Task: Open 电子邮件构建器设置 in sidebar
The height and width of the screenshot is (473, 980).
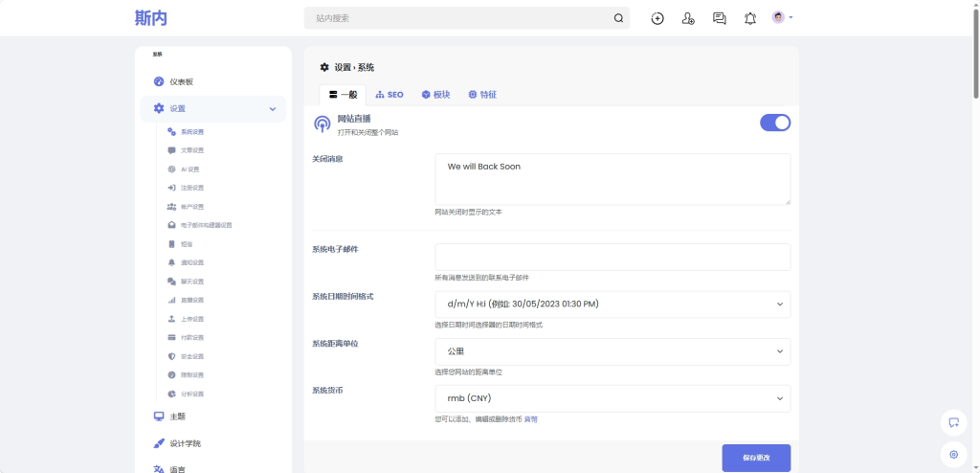Action: (207, 225)
